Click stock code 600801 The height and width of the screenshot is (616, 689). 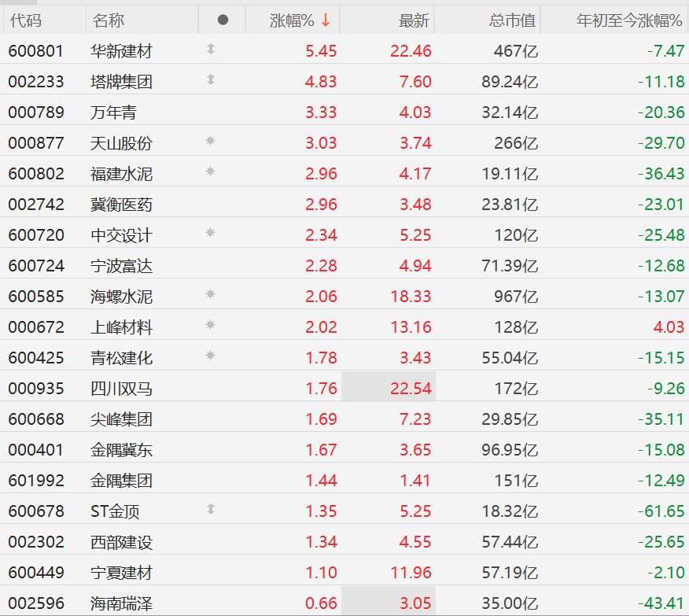pyautogui.click(x=36, y=51)
